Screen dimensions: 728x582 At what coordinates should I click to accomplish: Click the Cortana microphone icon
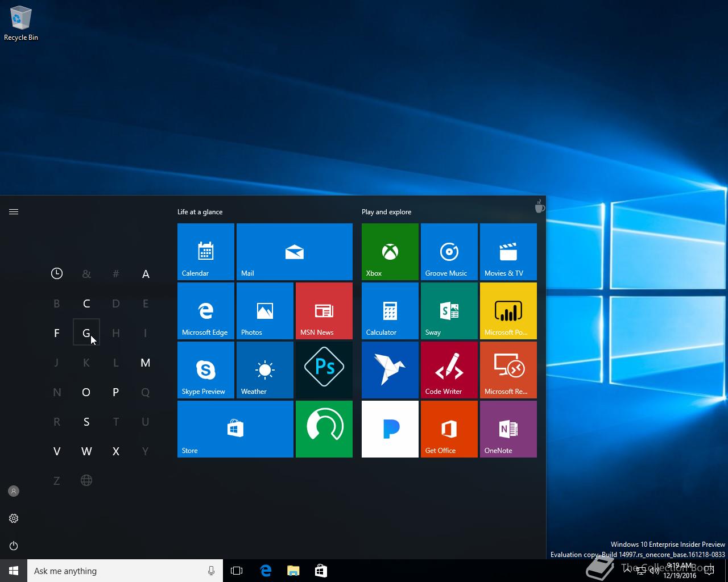tap(212, 571)
